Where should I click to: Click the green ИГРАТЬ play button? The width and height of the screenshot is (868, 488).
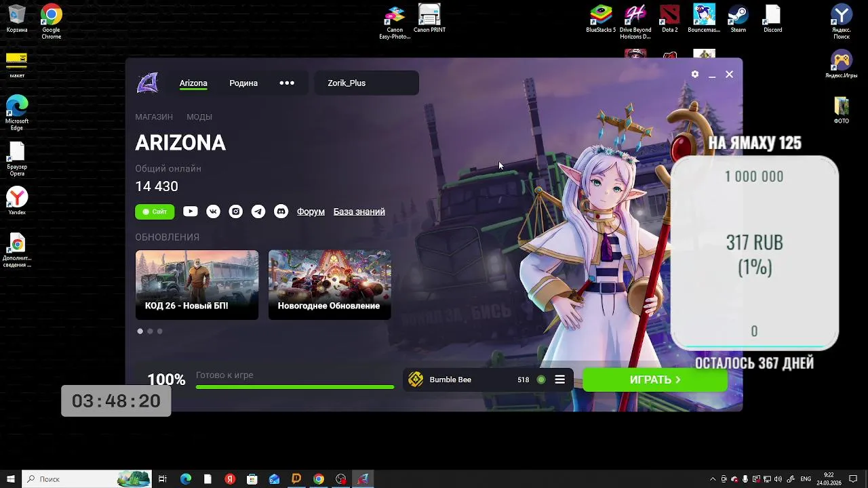click(x=655, y=380)
